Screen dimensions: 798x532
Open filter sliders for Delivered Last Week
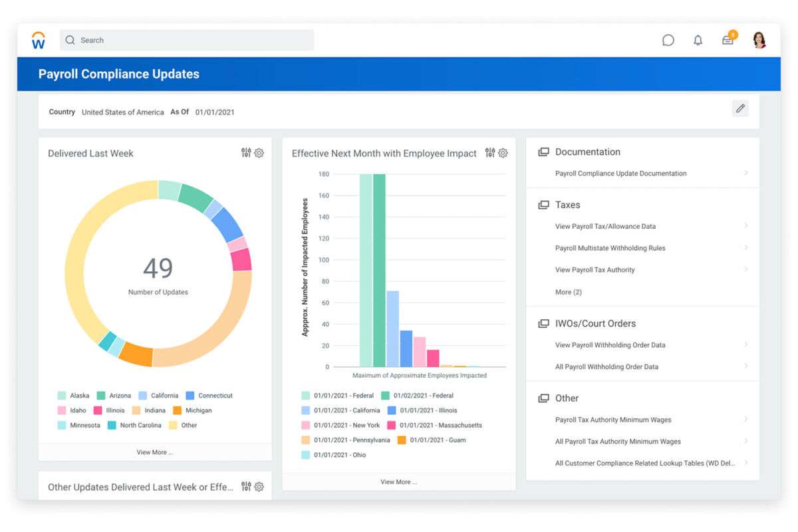click(x=246, y=153)
